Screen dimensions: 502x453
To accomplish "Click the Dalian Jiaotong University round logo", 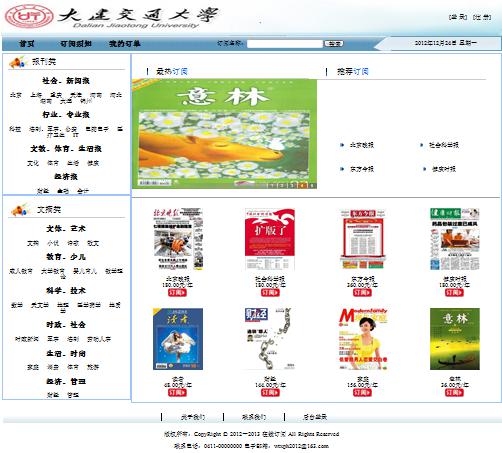I will (x=29, y=16).
